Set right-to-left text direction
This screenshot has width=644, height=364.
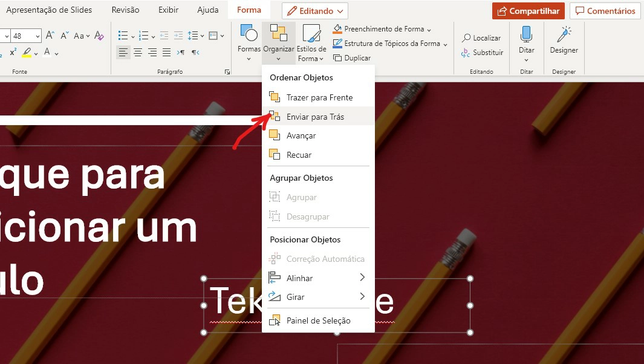click(x=195, y=53)
